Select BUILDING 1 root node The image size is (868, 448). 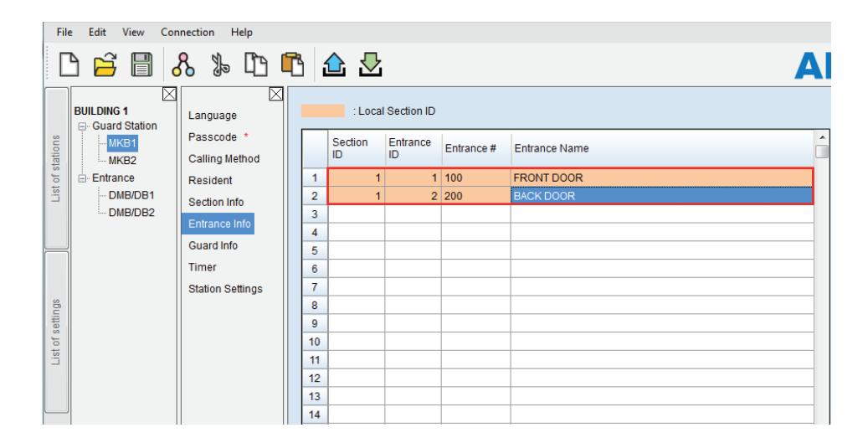(x=100, y=111)
